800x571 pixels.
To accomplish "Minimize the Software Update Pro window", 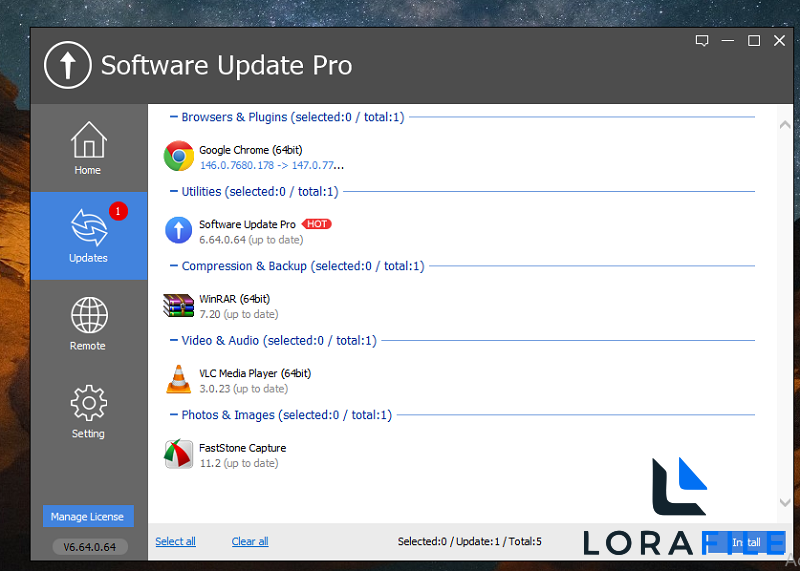I will pos(728,41).
